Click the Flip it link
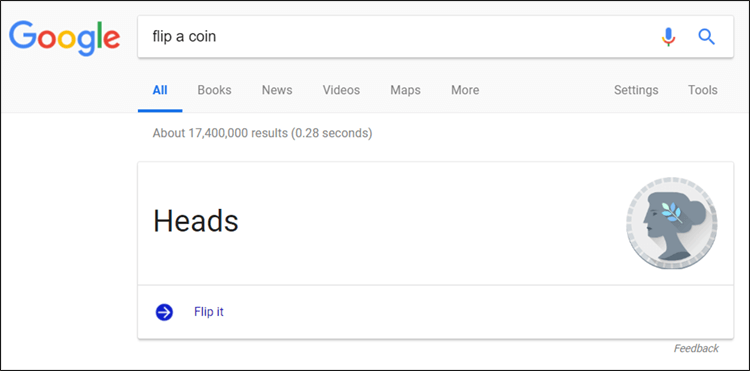 [x=209, y=312]
